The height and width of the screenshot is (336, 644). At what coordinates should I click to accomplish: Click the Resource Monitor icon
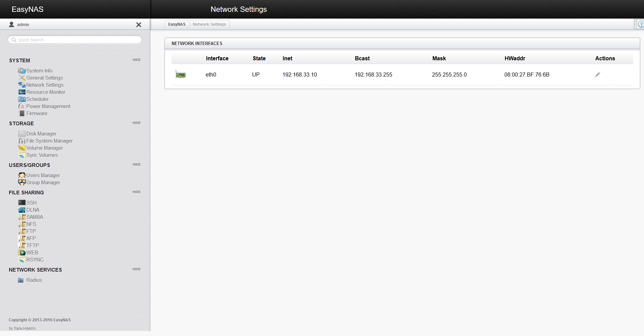pyautogui.click(x=22, y=92)
